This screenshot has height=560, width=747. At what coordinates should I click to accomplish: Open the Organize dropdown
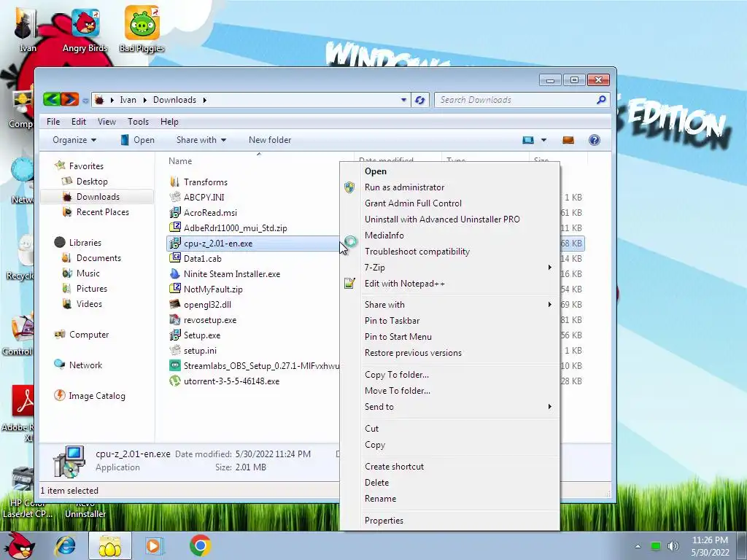tap(74, 140)
